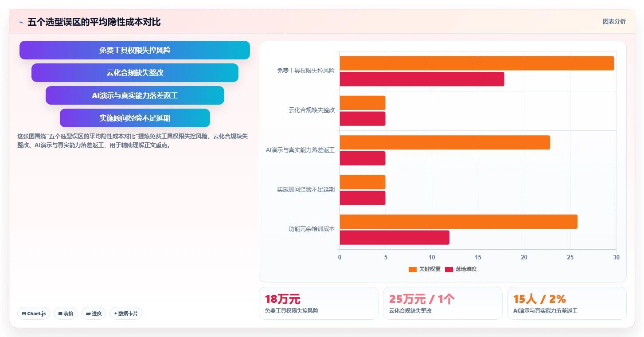644x337 pixels.
Task: Click the x-axis value 30
Action: point(616,257)
